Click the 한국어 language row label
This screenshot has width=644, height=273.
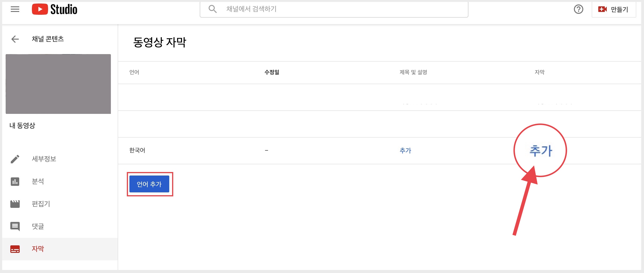pyautogui.click(x=137, y=150)
